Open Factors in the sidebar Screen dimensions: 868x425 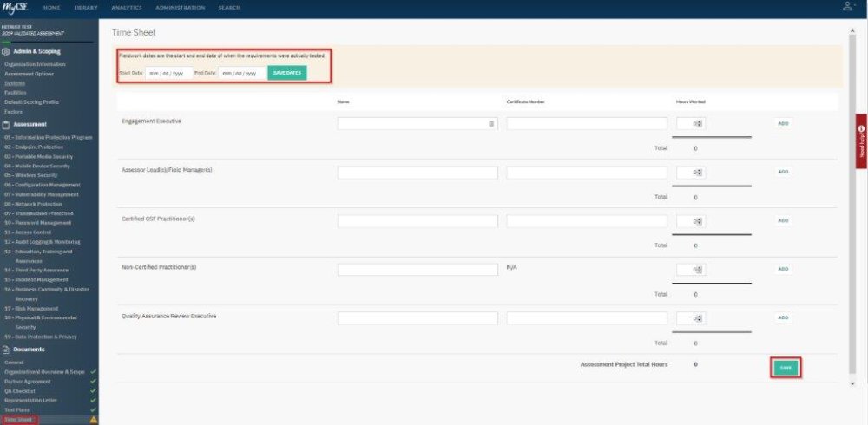(13, 112)
